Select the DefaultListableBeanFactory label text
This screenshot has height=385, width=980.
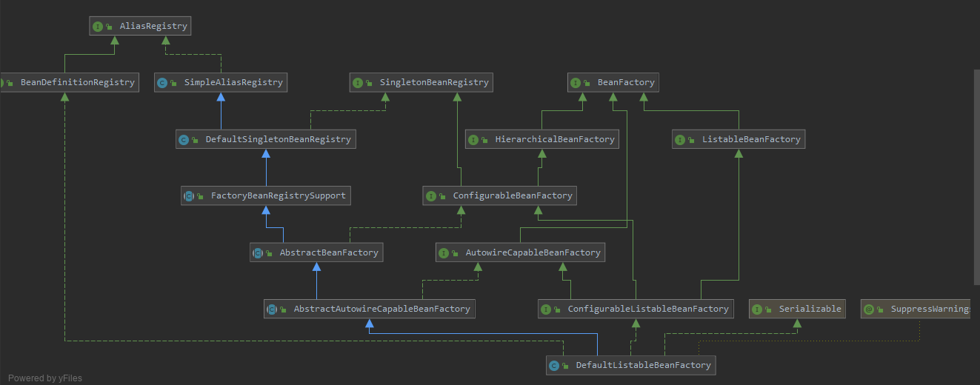pyautogui.click(x=644, y=365)
